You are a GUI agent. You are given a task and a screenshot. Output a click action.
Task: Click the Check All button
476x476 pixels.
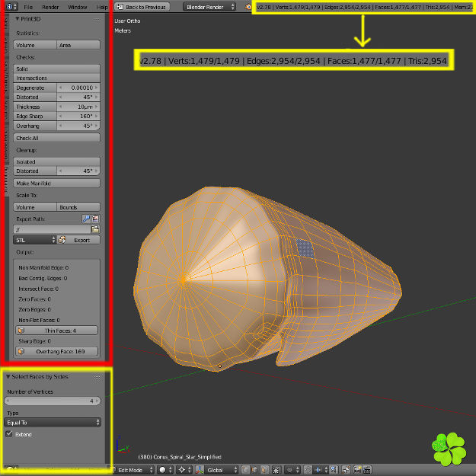[x=57, y=138]
